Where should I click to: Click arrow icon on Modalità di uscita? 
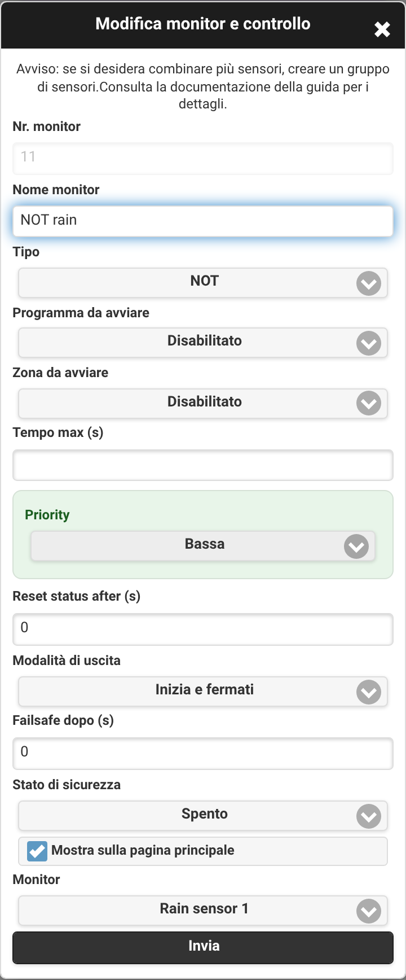(369, 692)
